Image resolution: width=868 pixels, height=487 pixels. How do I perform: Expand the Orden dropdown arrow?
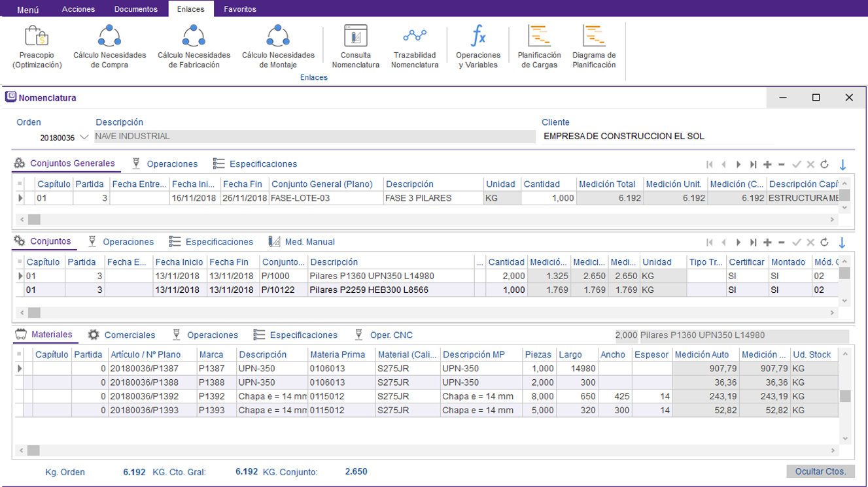coord(84,137)
